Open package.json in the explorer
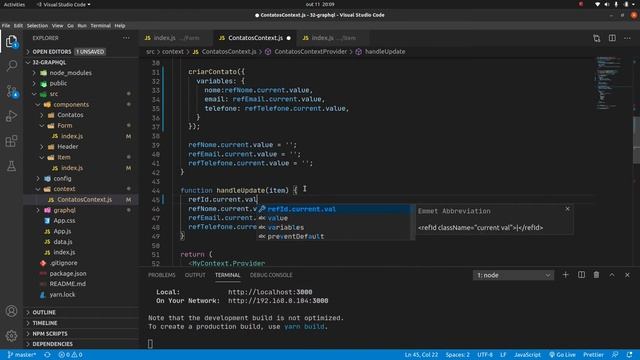The width and height of the screenshot is (640, 360). (68, 273)
